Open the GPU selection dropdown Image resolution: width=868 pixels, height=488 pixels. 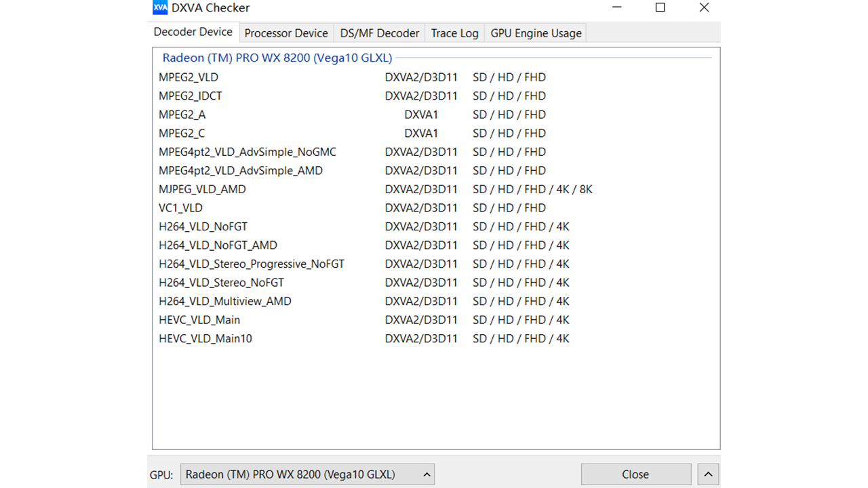pos(308,474)
